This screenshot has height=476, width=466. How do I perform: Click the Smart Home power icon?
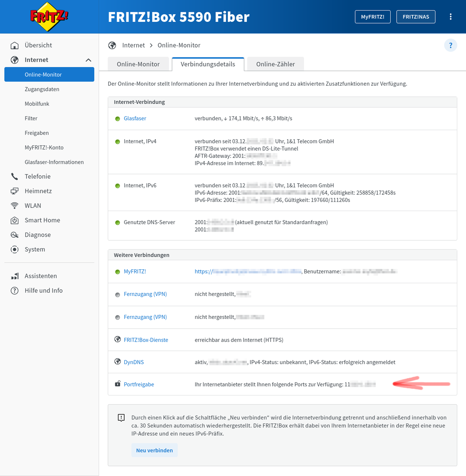15,220
